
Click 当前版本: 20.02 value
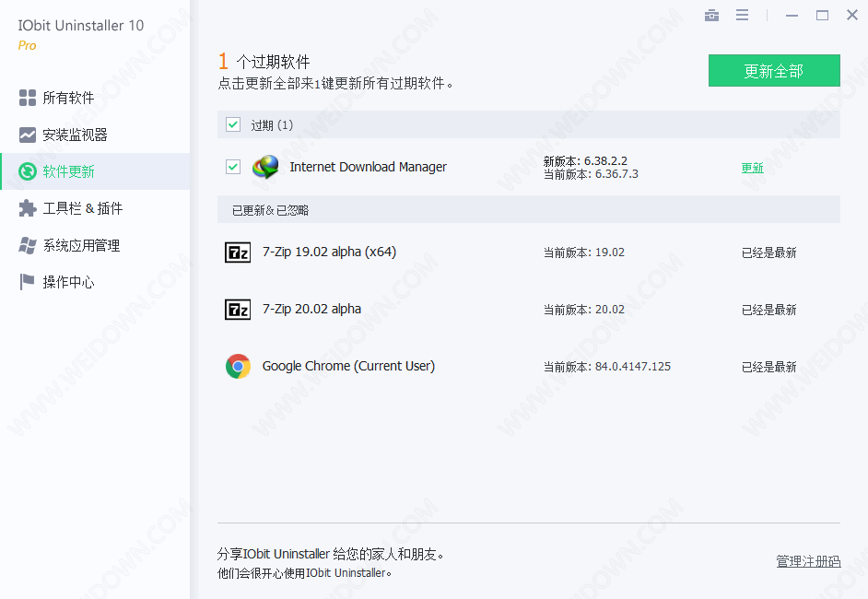[x=583, y=310]
